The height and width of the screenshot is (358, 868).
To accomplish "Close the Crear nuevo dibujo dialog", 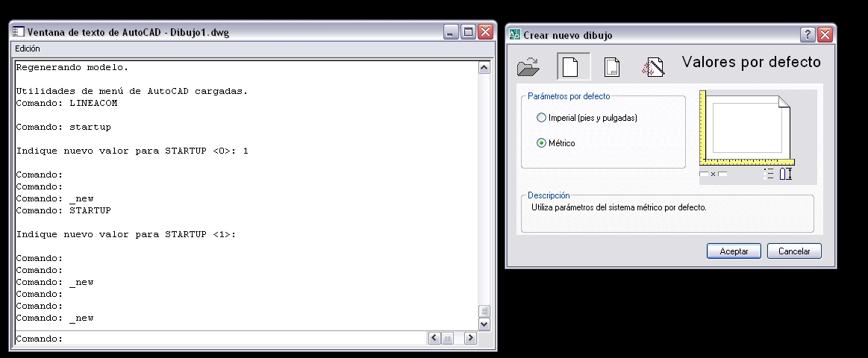I will tap(825, 35).
